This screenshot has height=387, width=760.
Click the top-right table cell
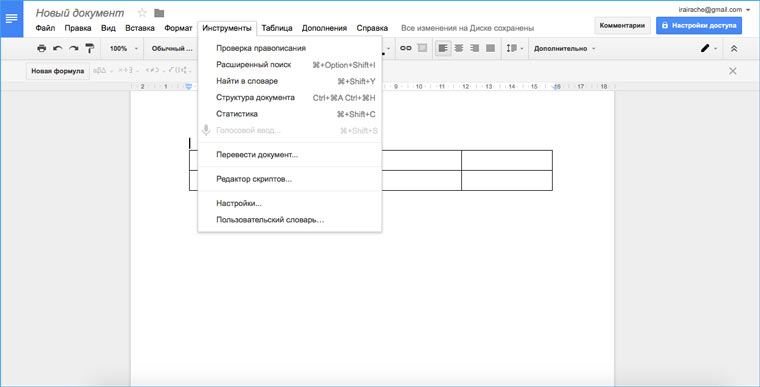[507, 160]
